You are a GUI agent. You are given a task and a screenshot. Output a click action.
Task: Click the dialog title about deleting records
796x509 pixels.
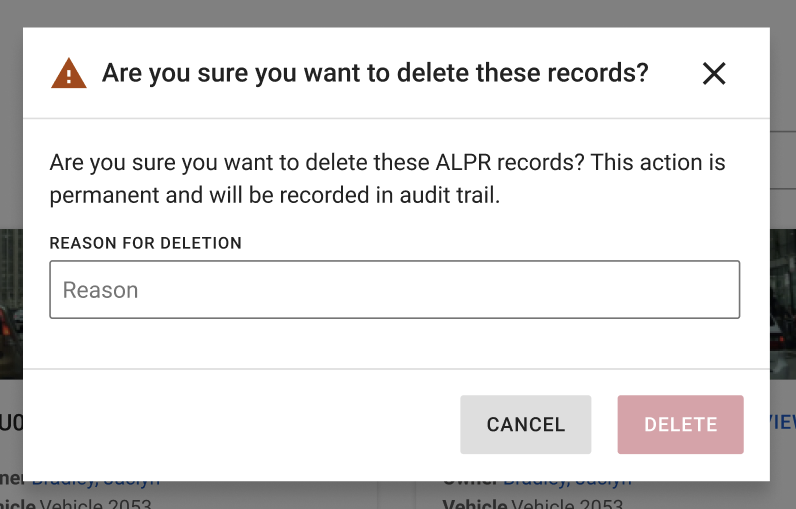coord(375,73)
